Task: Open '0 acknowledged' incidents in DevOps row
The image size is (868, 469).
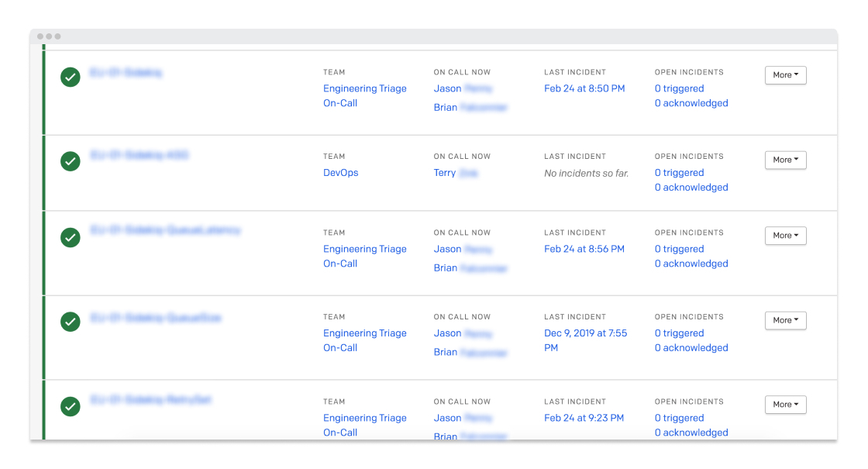Action: [691, 187]
